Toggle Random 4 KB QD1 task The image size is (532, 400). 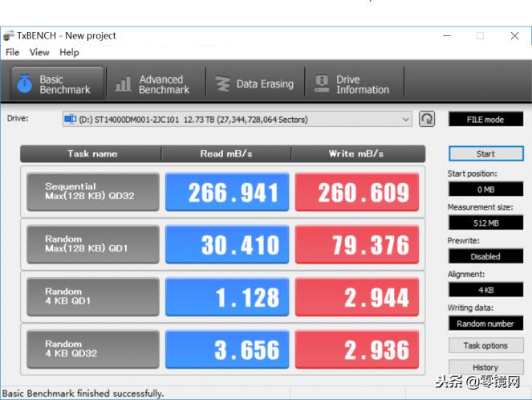[x=93, y=296]
